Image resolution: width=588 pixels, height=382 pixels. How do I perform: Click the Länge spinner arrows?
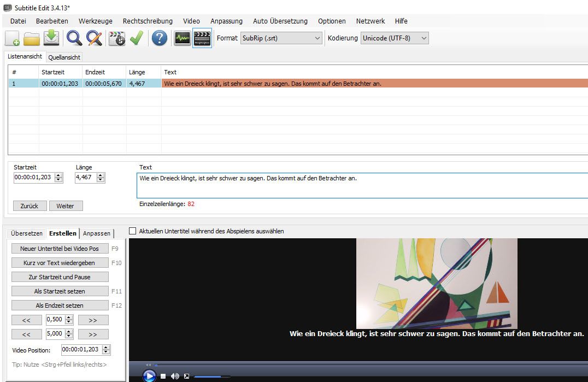click(x=101, y=178)
